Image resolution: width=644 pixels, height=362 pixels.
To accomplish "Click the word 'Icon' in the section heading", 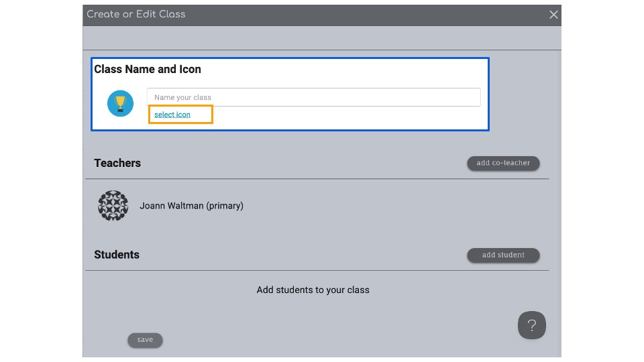I will click(190, 69).
